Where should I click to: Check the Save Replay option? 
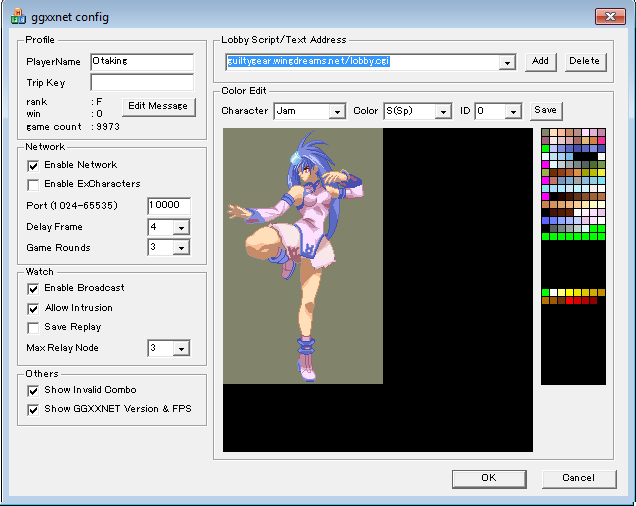pyautogui.click(x=33, y=327)
